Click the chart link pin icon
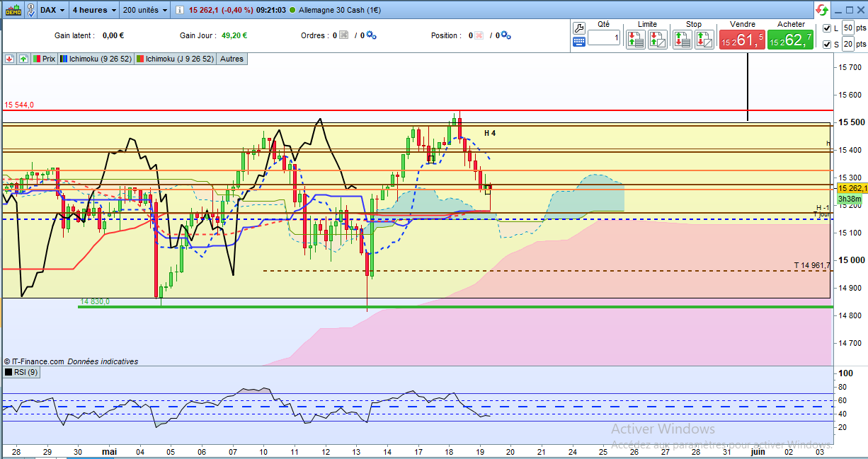 [30, 10]
